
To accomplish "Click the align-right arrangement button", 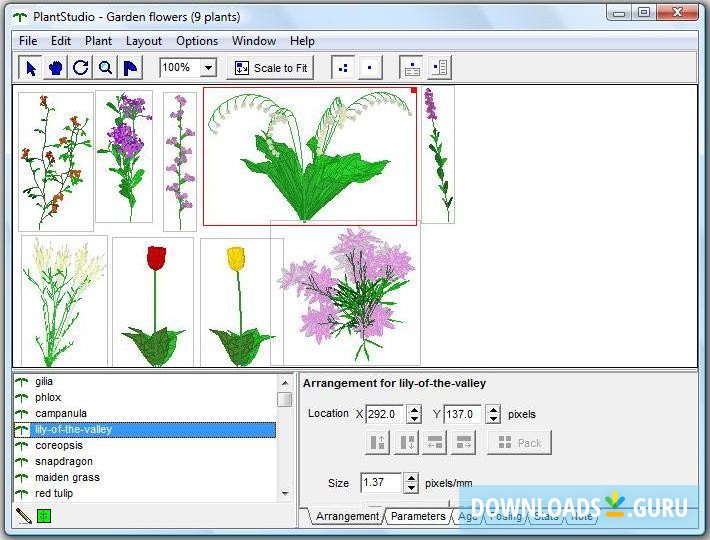I will pos(463,443).
